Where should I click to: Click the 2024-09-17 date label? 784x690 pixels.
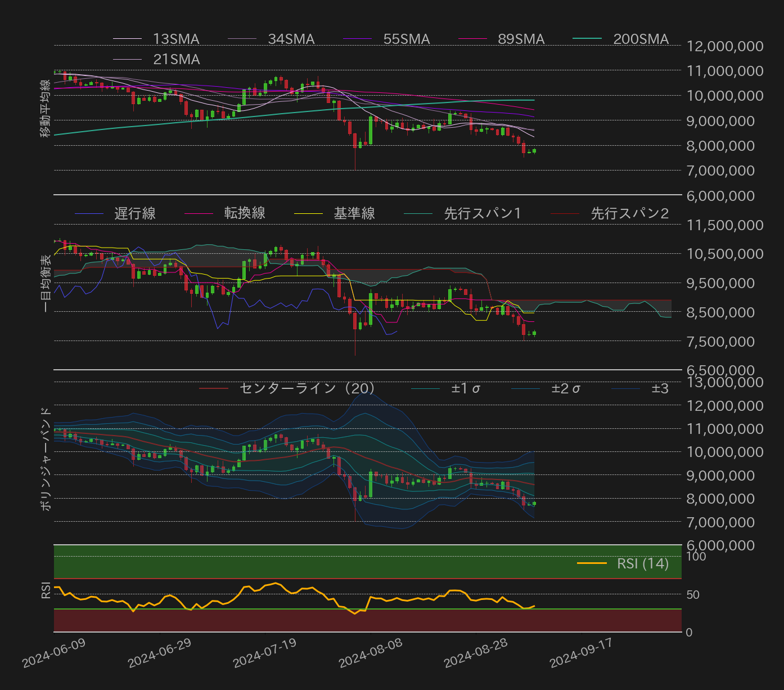point(582,653)
